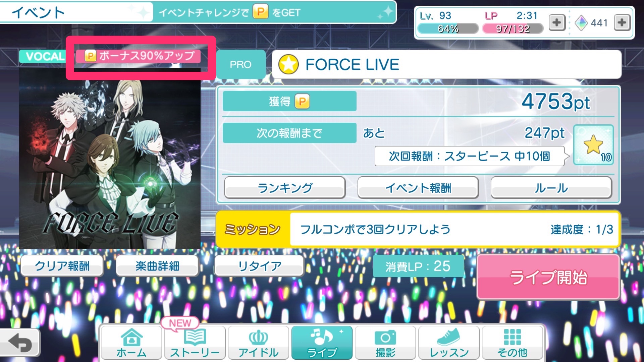Screen dimensions: 644x362
Task: Select the PRO difficulty tab
Action: 240,64
